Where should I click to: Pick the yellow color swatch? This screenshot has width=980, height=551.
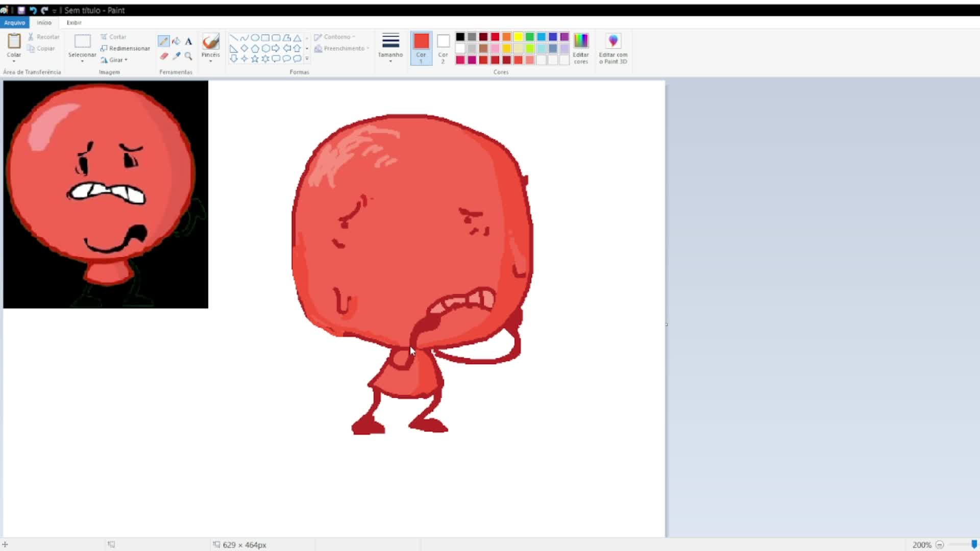coord(518,37)
